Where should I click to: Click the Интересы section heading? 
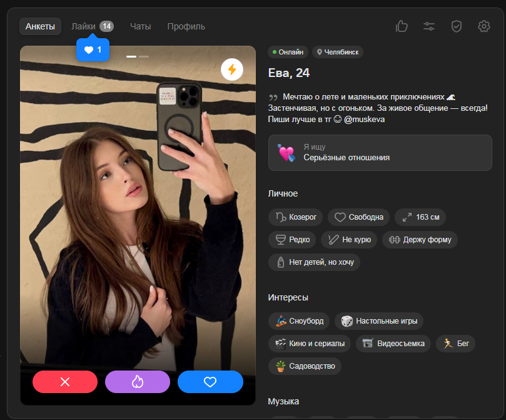click(288, 297)
